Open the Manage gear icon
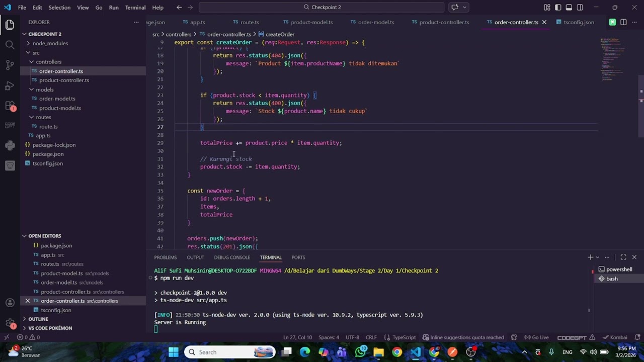Viewport: 644px width, 362px height. pos(10,323)
